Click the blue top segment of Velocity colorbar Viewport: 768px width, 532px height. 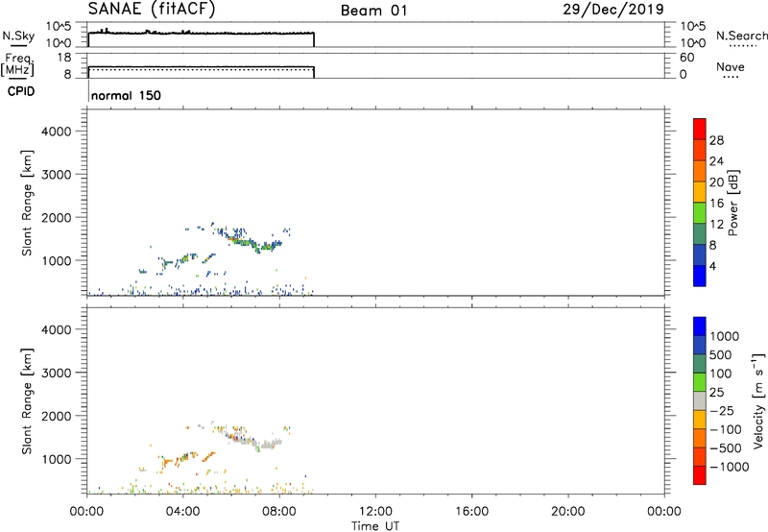[700, 326]
